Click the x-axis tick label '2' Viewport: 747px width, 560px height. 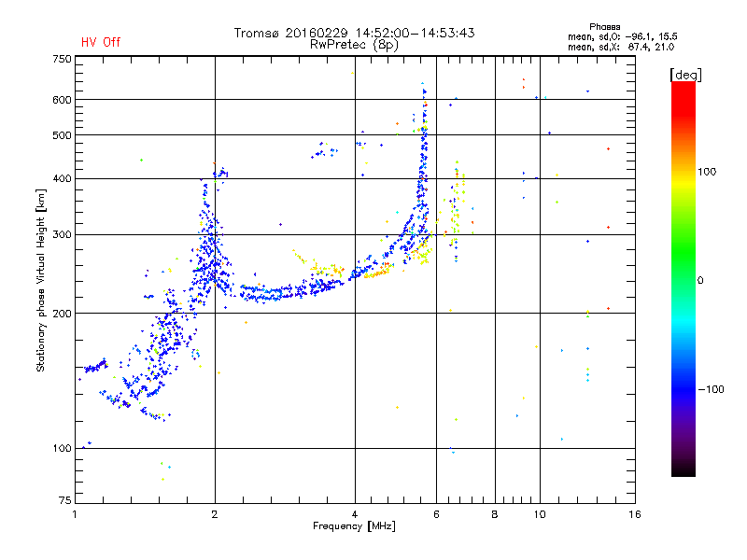[215, 514]
